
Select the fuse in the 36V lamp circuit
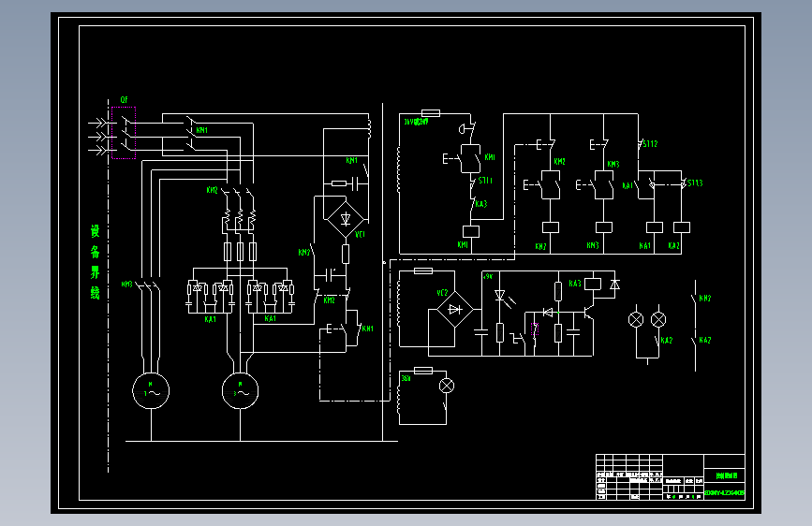click(423, 371)
